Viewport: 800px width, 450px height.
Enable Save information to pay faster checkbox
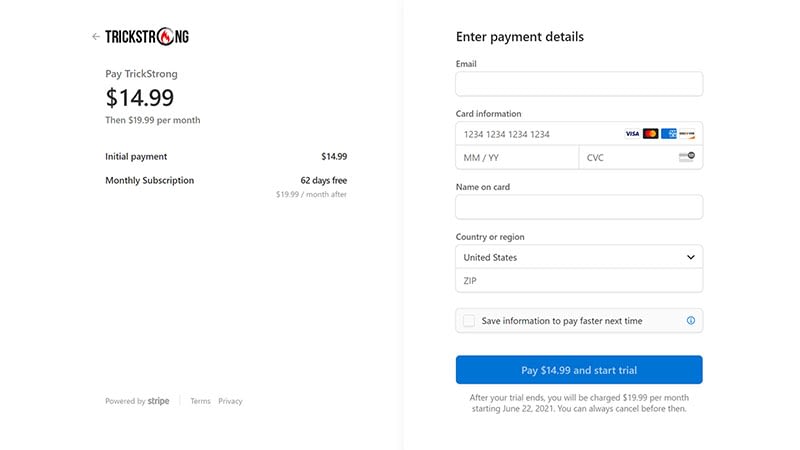click(x=468, y=320)
